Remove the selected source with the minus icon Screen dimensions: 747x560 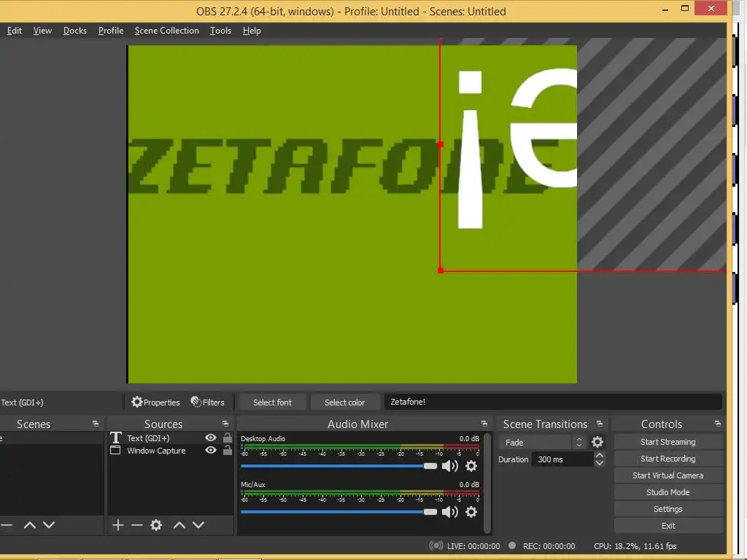tap(137, 525)
